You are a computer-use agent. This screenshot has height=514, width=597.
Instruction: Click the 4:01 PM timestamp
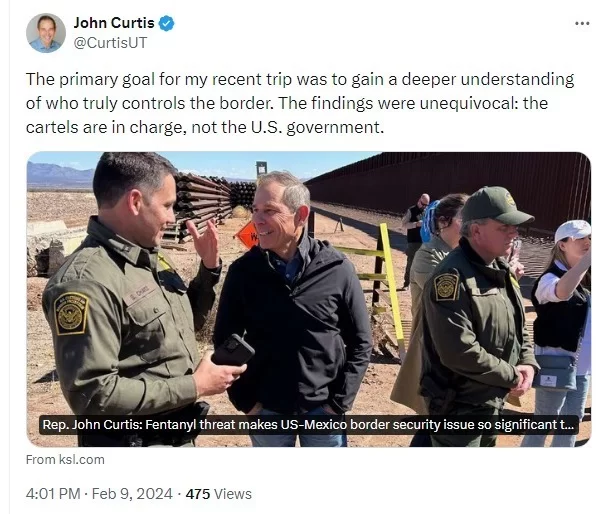click(x=53, y=494)
